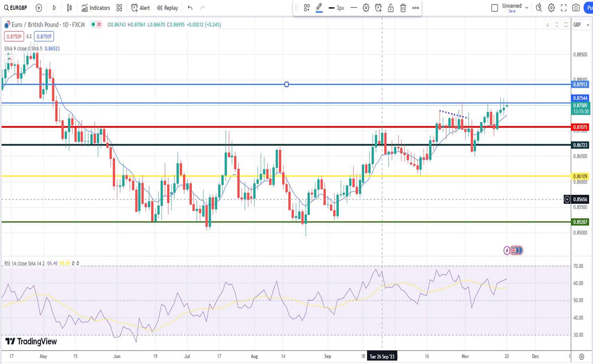This screenshot has height=364, width=593.
Task: Collapse the indicator legend with the chevron
Action: pos(9,59)
